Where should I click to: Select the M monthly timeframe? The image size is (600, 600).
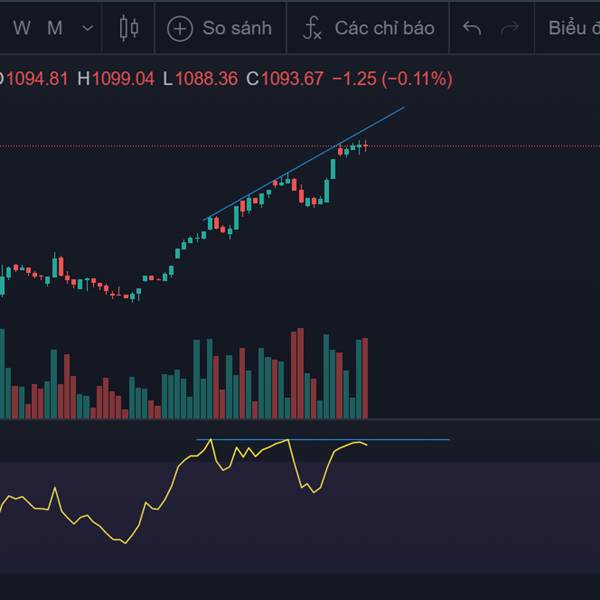[55, 28]
